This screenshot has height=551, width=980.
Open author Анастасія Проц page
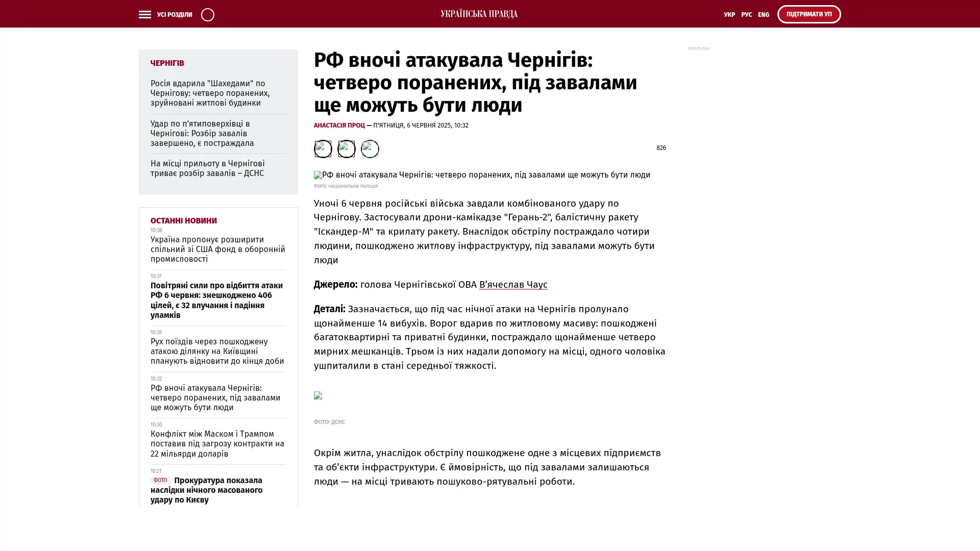(339, 126)
